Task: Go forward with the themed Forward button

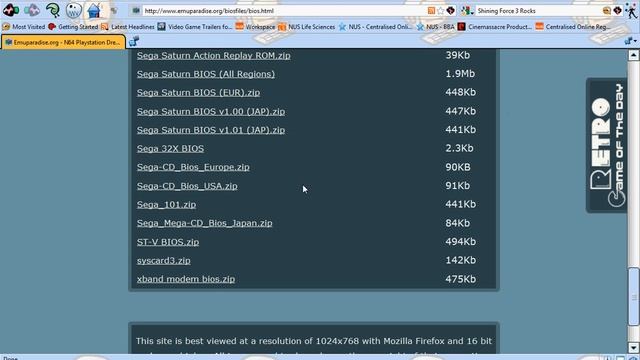Action: (x=32, y=10)
